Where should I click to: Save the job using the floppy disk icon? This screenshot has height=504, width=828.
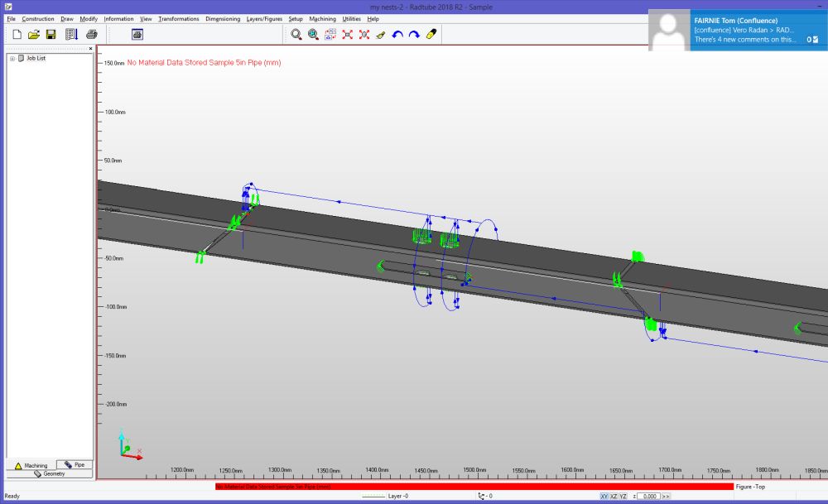click(51, 34)
